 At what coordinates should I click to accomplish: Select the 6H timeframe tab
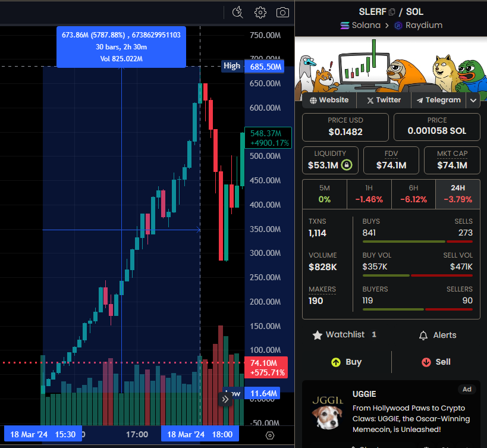413,194
